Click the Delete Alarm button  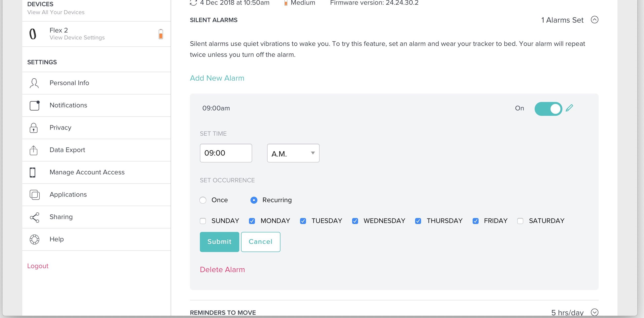222,269
